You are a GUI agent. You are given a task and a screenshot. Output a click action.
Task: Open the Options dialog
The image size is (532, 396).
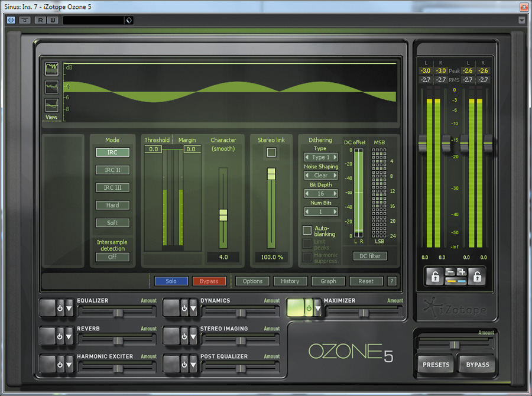click(x=252, y=281)
